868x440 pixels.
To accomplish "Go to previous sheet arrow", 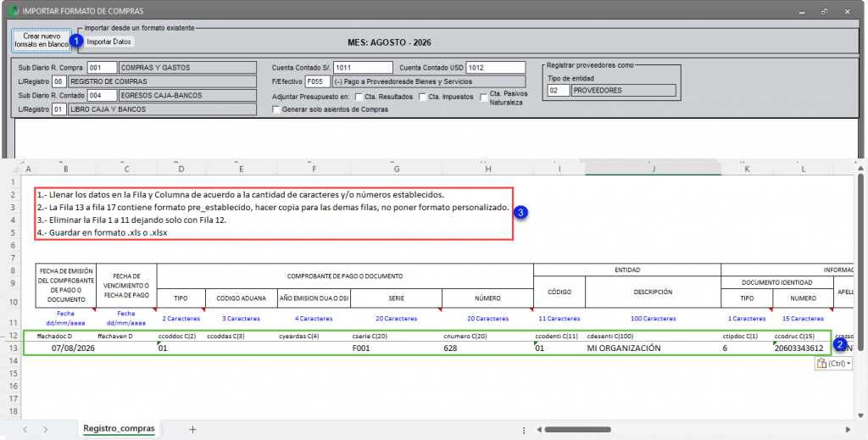I will tap(25, 429).
